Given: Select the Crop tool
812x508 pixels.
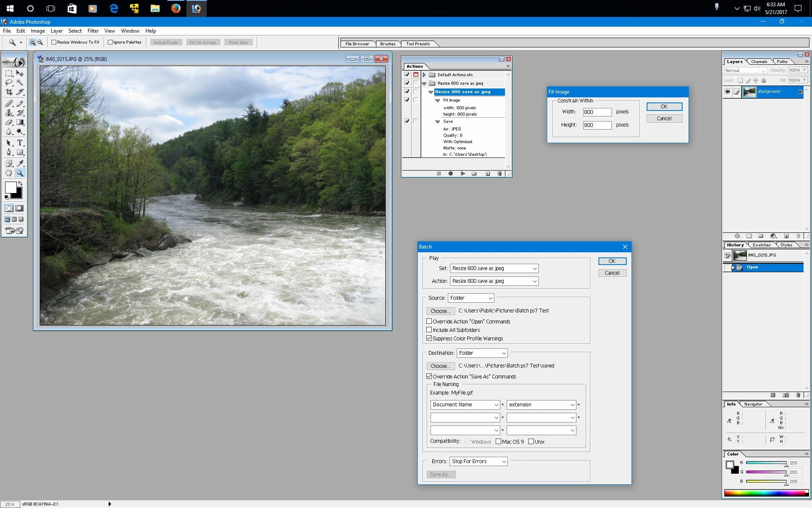Looking at the screenshot, I should click(x=9, y=92).
